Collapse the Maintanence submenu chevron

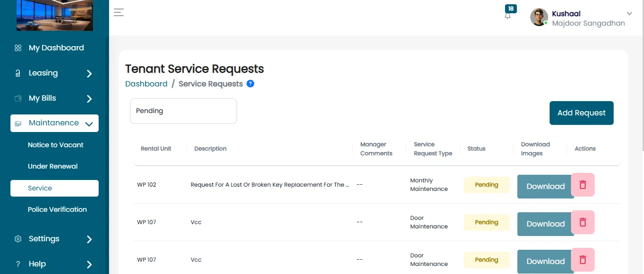click(89, 124)
